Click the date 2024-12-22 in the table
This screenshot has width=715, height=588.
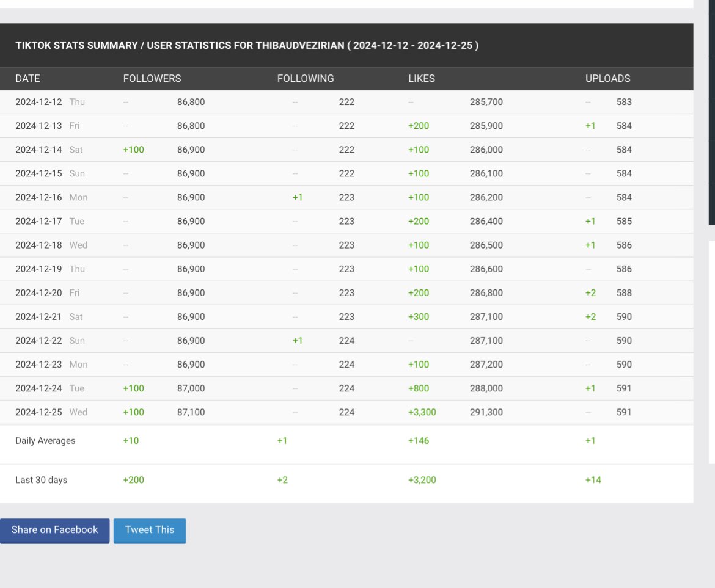point(38,341)
